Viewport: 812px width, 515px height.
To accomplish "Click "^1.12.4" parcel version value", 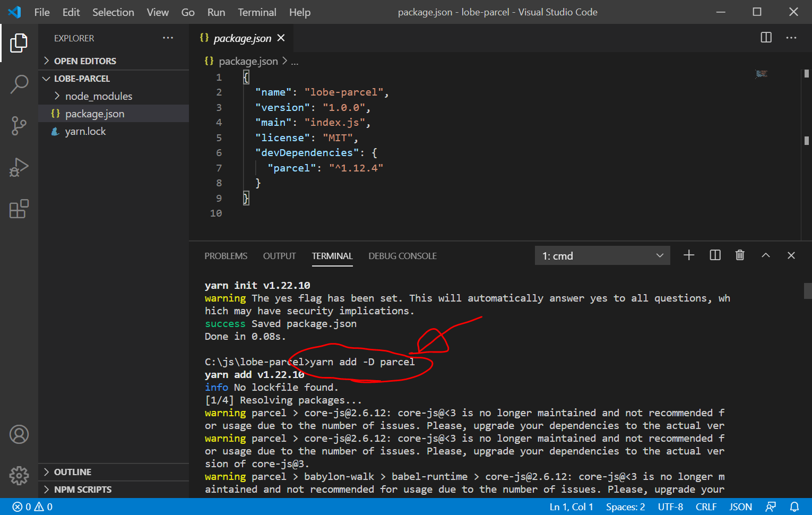I will coord(356,168).
